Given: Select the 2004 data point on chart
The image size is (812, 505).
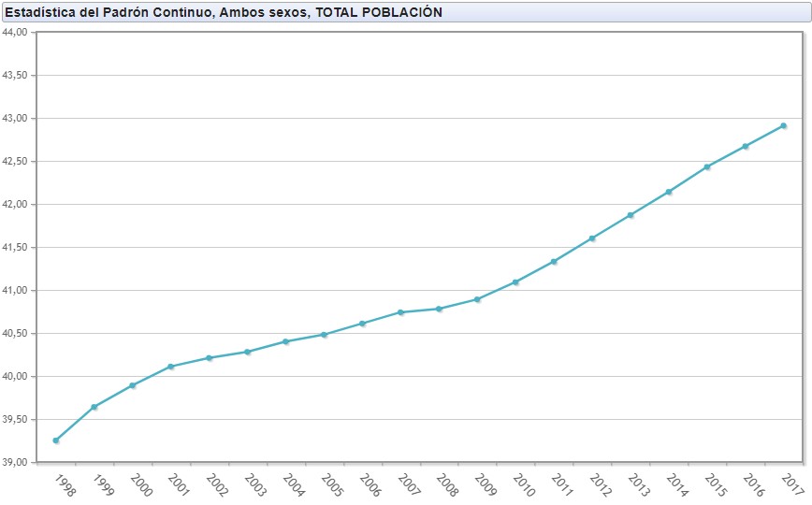Looking at the screenshot, I should 285,341.
